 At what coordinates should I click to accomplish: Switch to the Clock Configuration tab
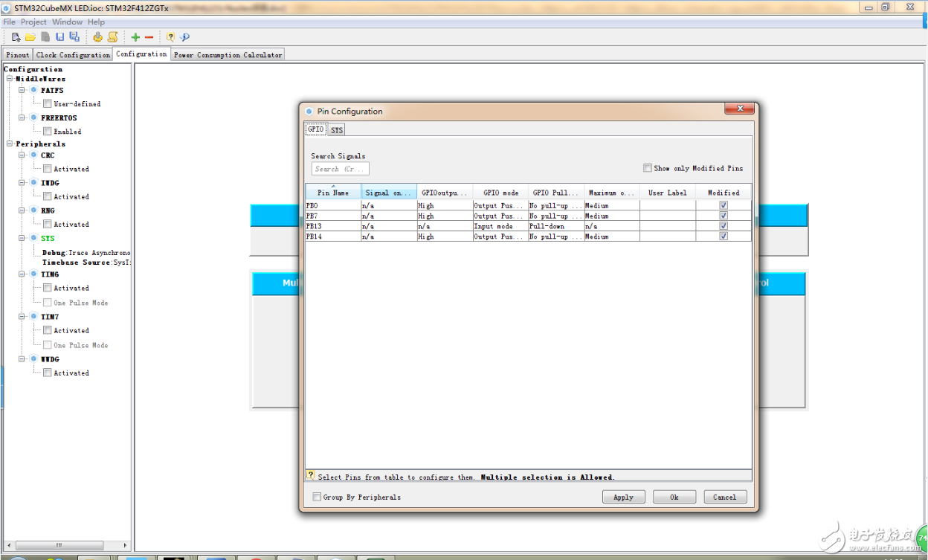(x=73, y=54)
